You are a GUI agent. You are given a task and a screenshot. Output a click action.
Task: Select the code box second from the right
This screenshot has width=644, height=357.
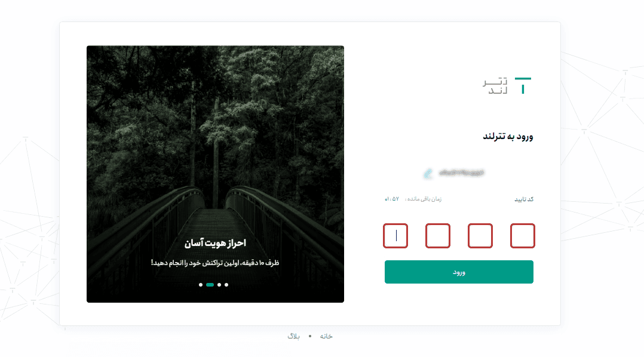[480, 236]
